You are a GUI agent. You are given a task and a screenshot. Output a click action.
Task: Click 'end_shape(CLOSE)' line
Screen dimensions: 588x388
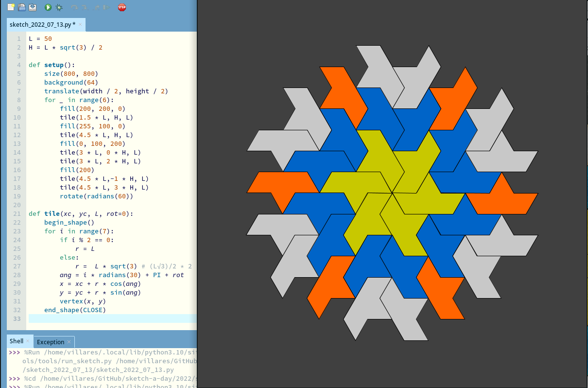point(75,310)
